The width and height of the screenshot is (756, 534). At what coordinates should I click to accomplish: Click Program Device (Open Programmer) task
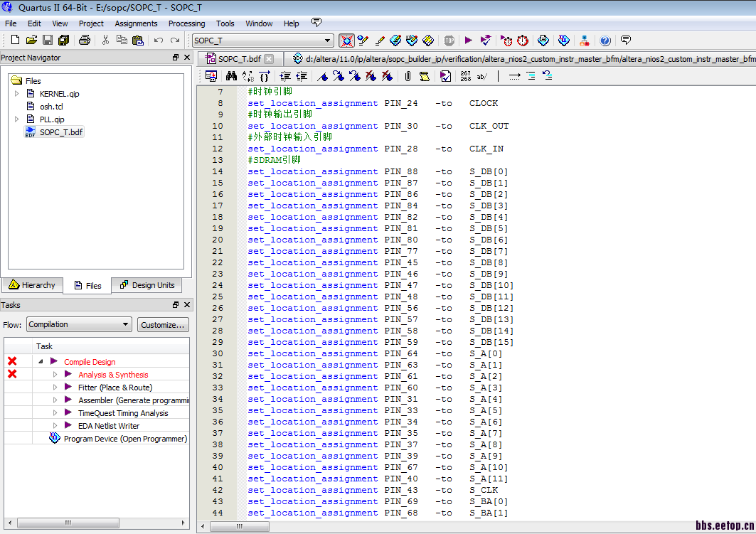pos(125,439)
